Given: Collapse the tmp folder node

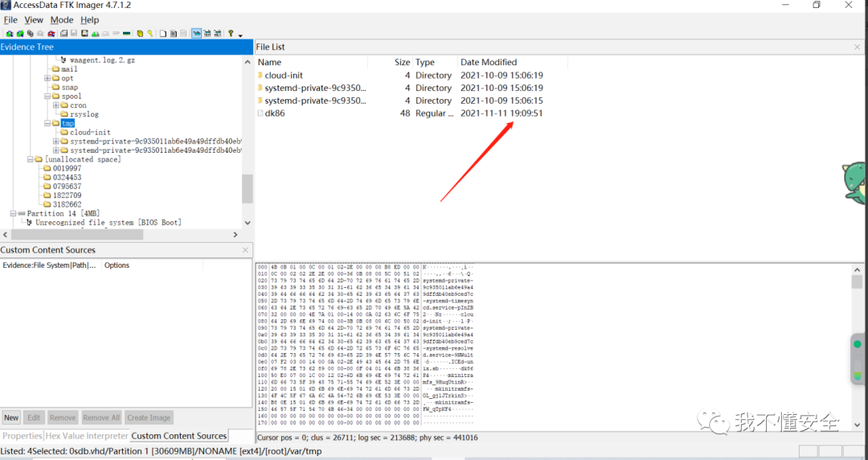Looking at the screenshot, I should coord(47,124).
